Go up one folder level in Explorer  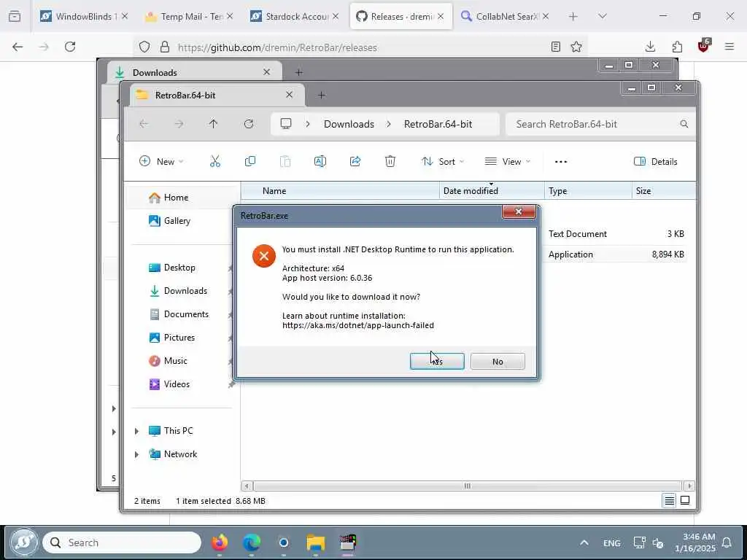tap(213, 124)
